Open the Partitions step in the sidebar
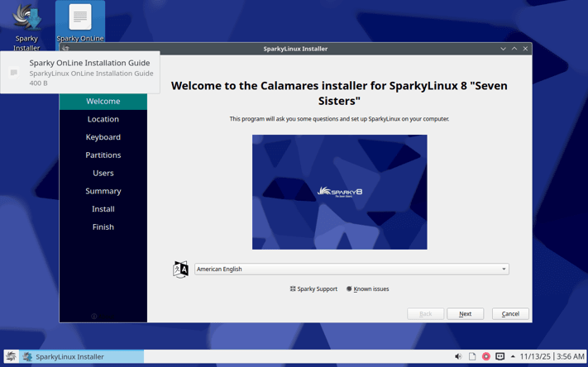 point(103,155)
